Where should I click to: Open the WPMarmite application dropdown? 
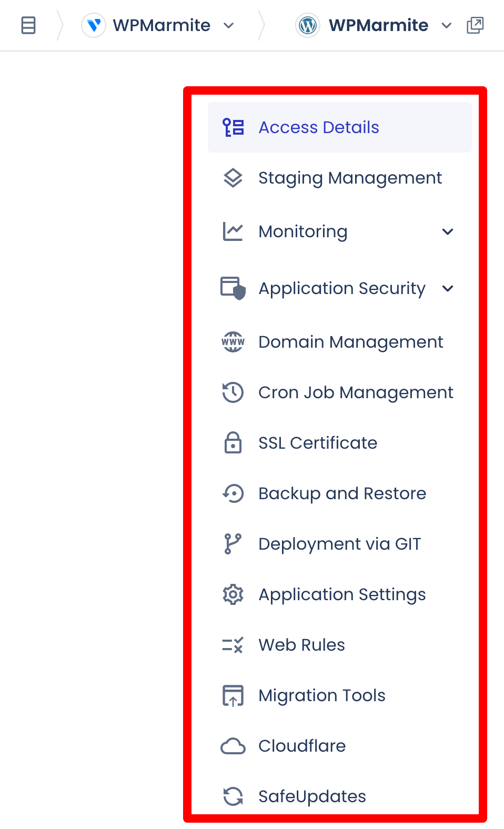pos(446,25)
